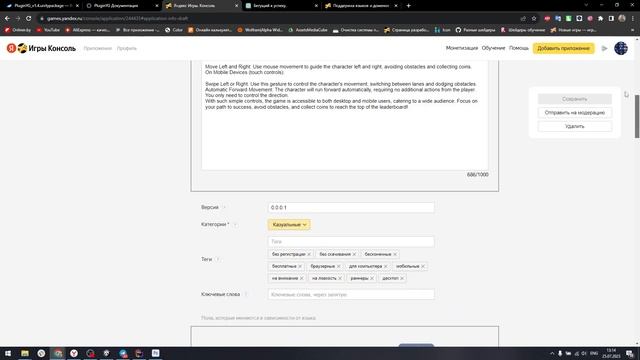Click the help icon next to Теги
The image size is (640, 360).
pos(218,259)
